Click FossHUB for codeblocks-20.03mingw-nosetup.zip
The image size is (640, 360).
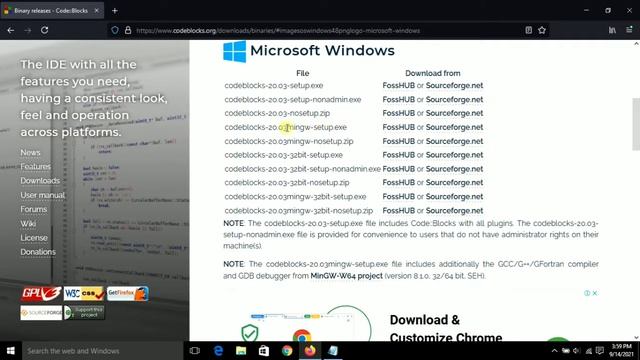398,141
